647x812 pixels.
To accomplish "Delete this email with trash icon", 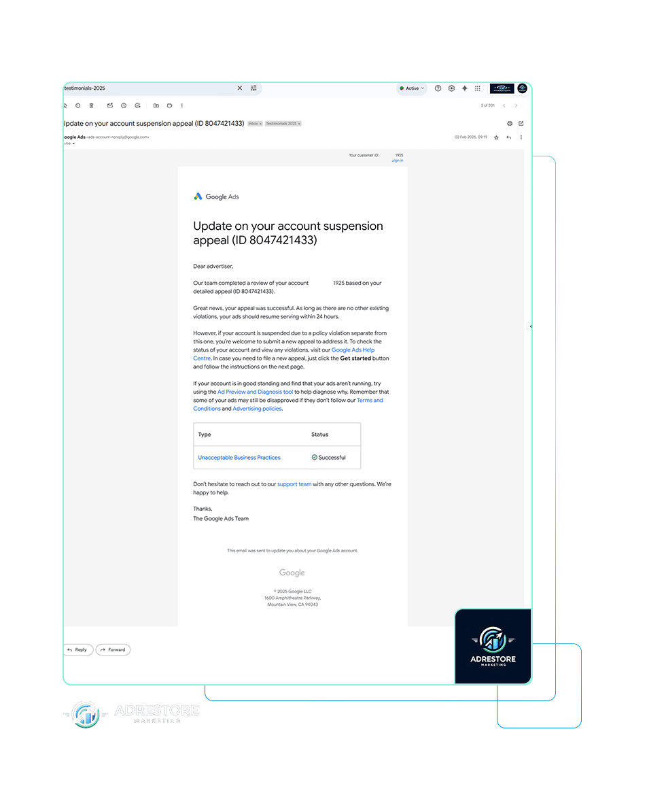I will [x=91, y=105].
